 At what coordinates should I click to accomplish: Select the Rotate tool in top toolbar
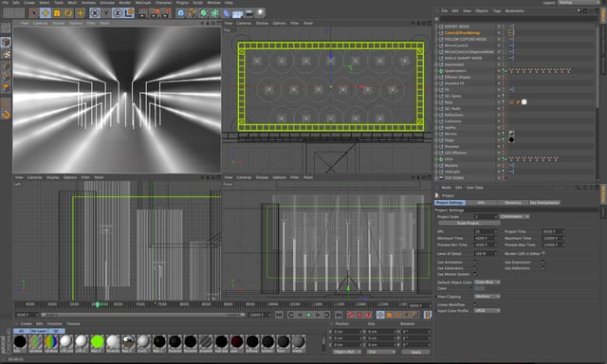[68, 13]
